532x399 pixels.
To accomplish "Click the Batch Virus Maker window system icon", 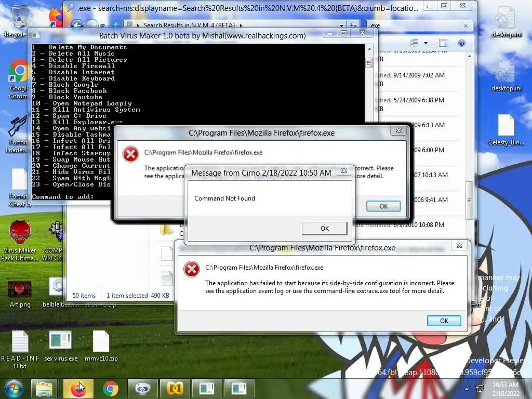I will 36,35.
